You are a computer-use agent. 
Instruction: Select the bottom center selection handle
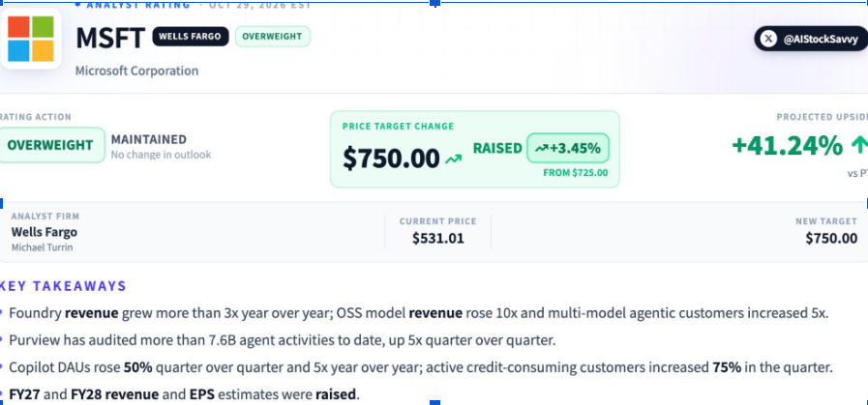click(435, 402)
